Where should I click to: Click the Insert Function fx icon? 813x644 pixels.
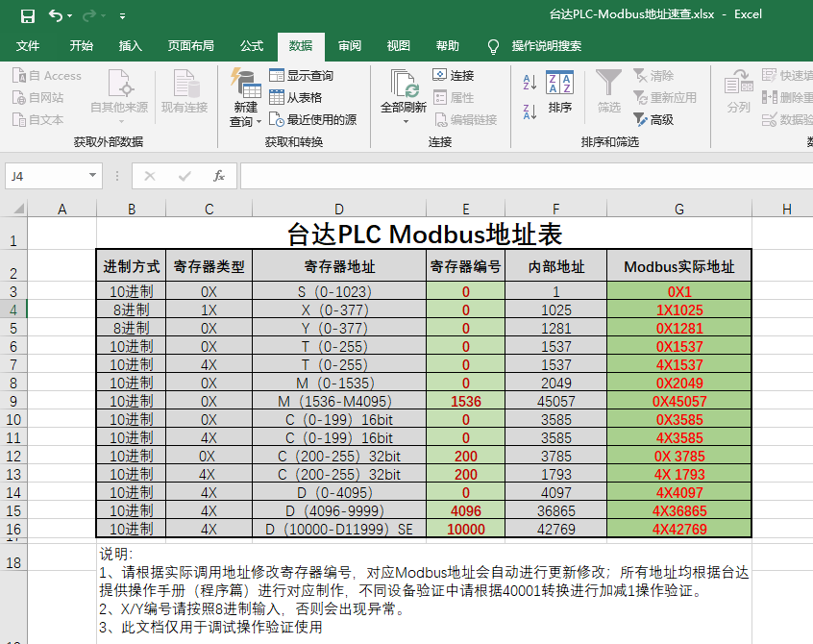(x=219, y=176)
